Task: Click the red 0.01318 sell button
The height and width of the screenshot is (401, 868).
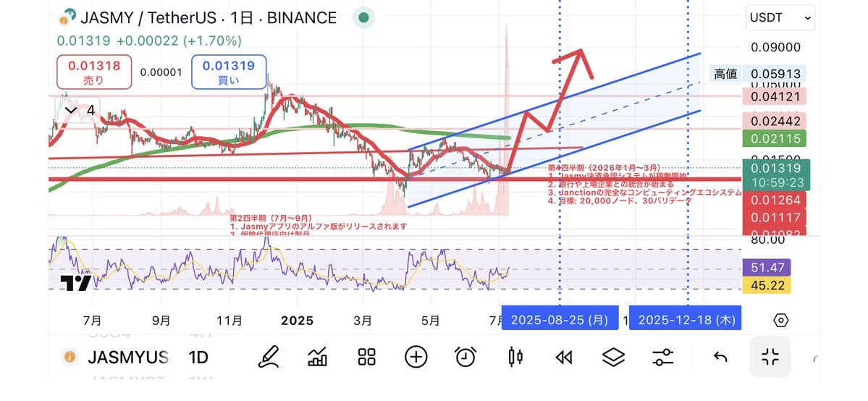Action: tap(94, 72)
